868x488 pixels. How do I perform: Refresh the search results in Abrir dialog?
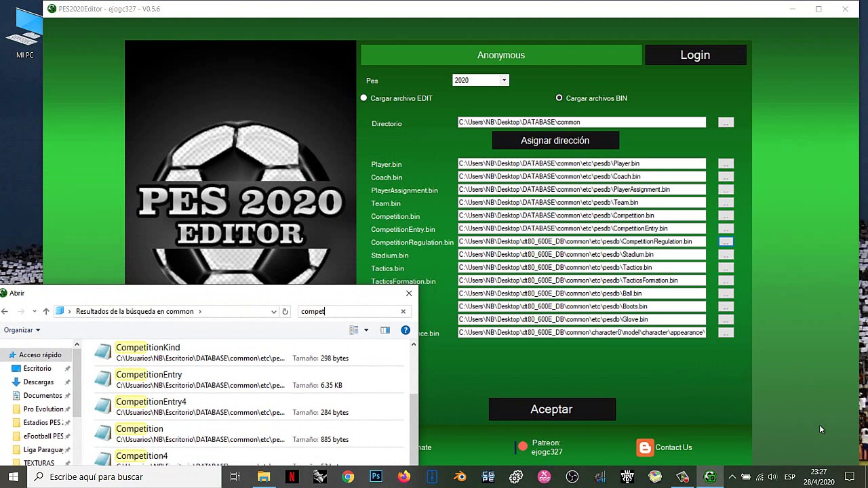pyautogui.click(x=285, y=312)
